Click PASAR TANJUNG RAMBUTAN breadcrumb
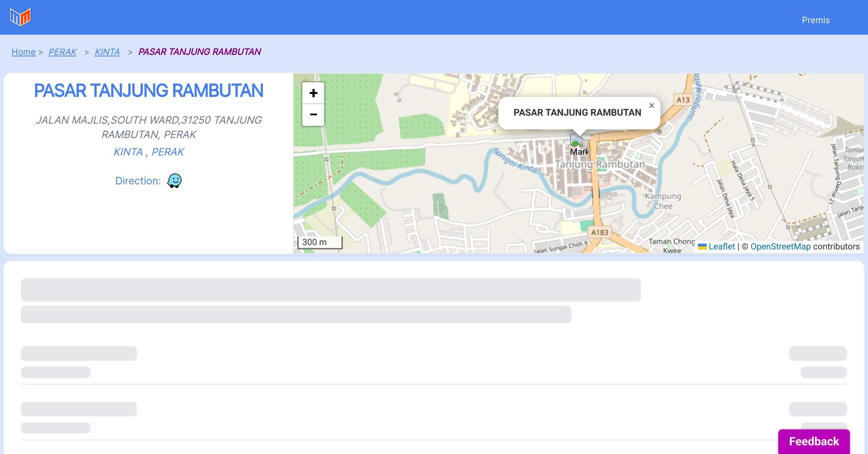 tap(200, 52)
